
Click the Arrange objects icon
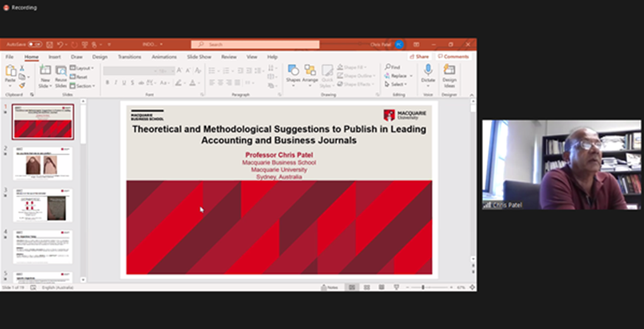310,72
